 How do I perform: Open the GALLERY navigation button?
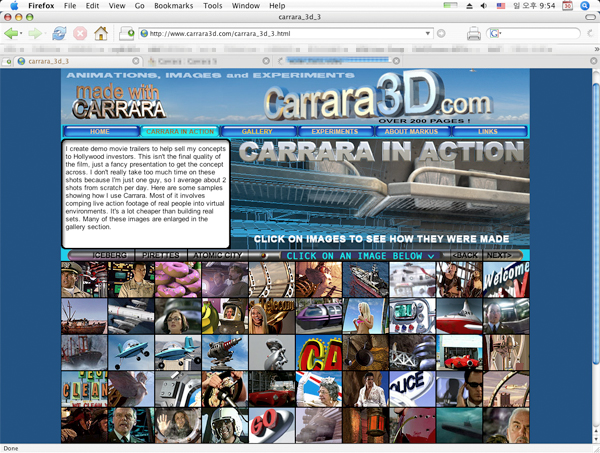point(257,131)
